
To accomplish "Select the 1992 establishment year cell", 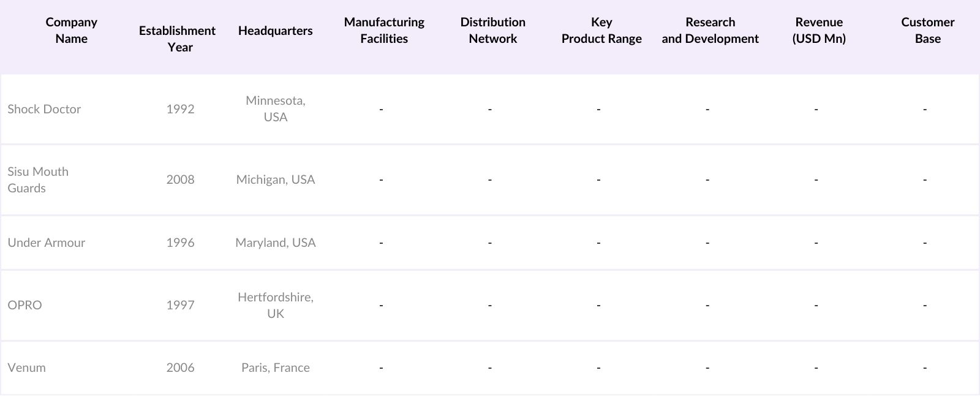I will coord(180,109).
